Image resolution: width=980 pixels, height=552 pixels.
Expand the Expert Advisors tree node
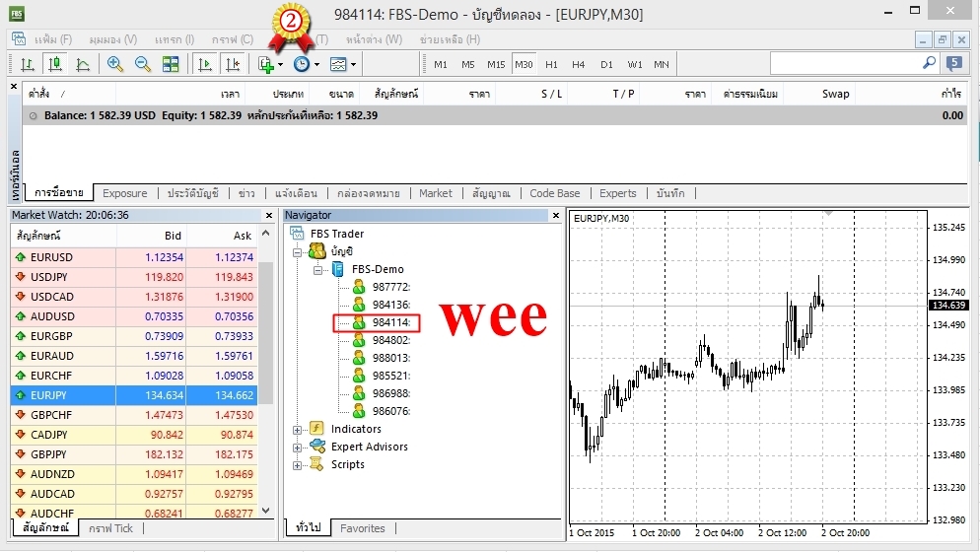298,448
